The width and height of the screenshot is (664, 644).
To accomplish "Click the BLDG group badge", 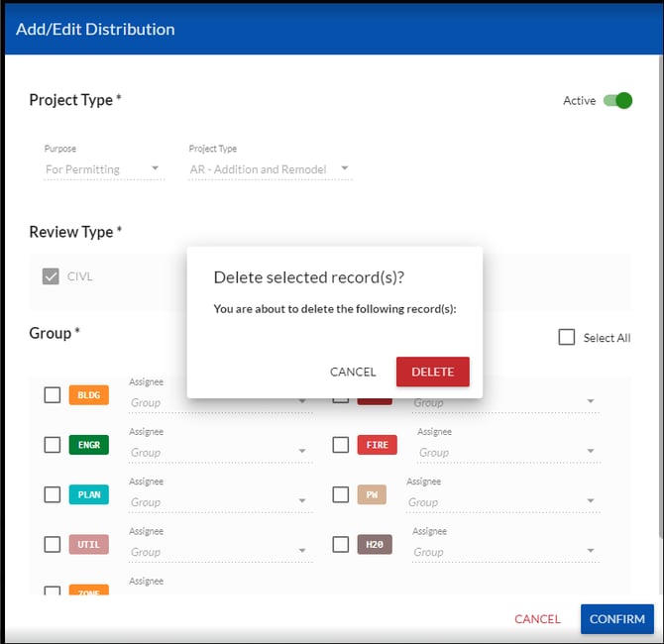I will 88,395.
